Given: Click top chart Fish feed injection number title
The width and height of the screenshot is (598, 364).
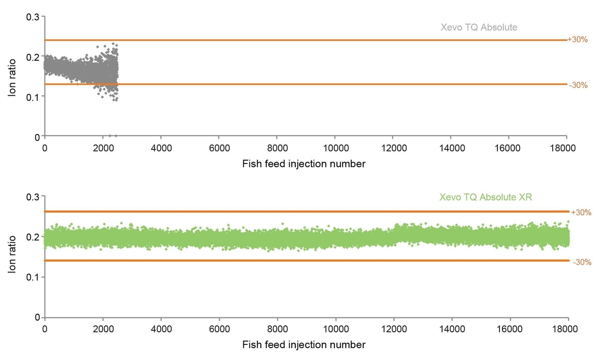Looking at the screenshot, I should click(x=304, y=164).
